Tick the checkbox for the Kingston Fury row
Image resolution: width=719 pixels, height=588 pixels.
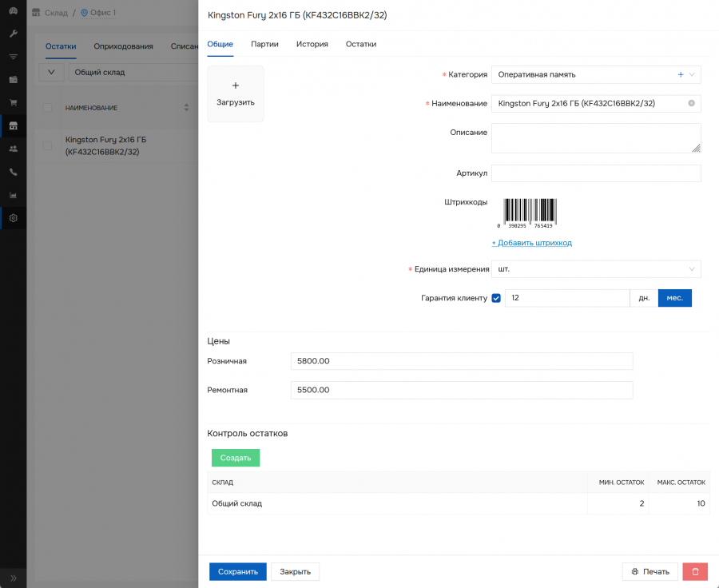tap(47, 145)
